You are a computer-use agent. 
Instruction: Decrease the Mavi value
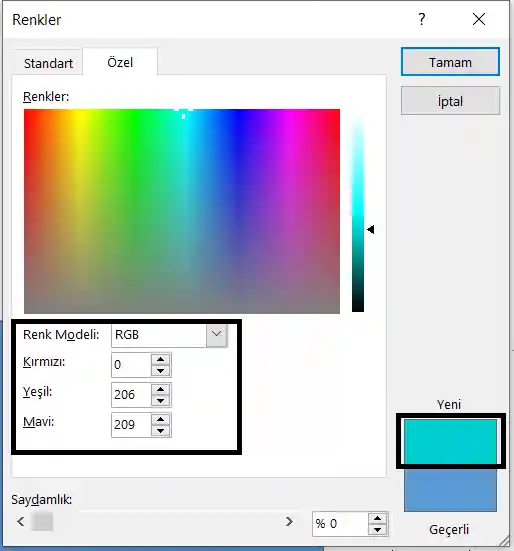[161, 431]
